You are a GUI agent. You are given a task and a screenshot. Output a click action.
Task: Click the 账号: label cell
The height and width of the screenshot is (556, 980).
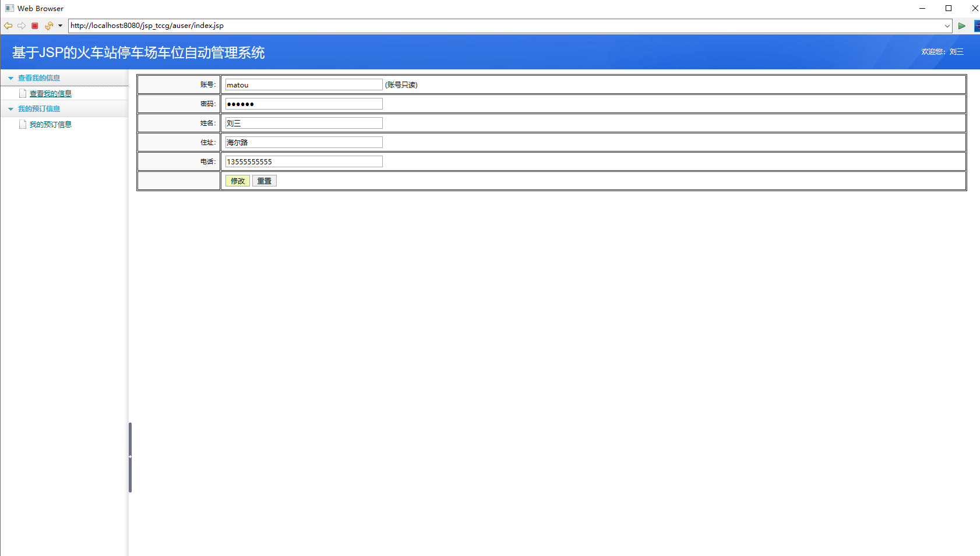tap(179, 85)
